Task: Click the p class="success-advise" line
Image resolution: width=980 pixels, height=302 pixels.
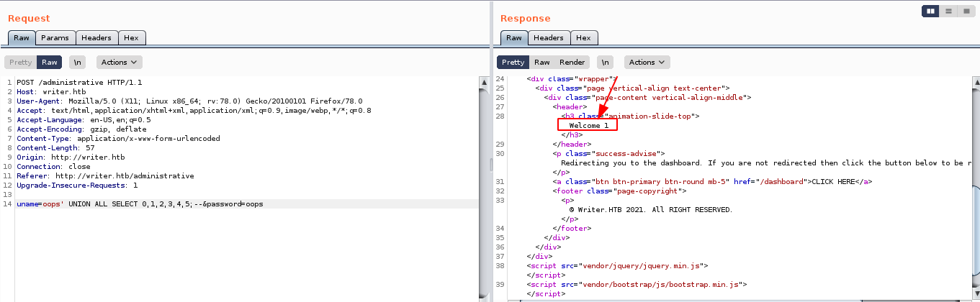Action: (x=609, y=153)
